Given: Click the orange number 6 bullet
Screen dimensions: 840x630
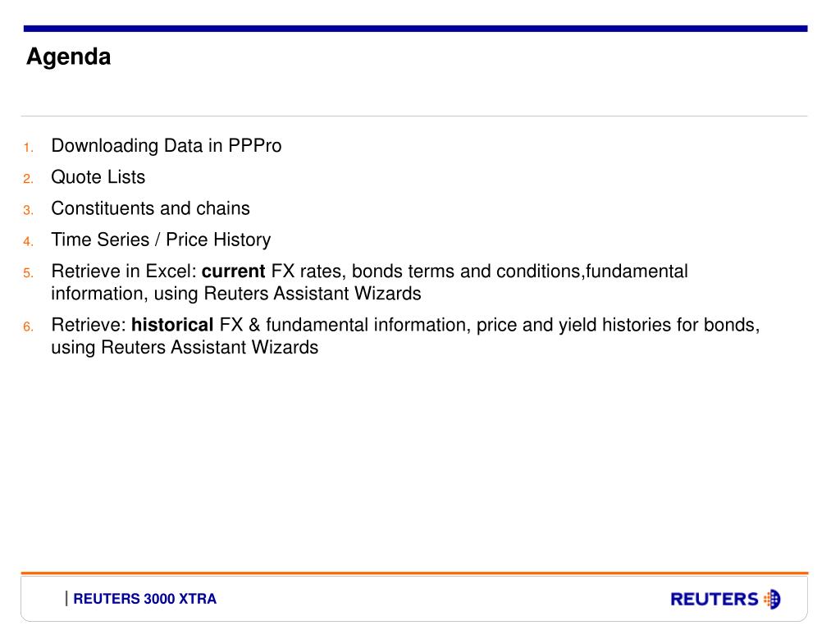Looking at the screenshot, I should click(x=29, y=326).
